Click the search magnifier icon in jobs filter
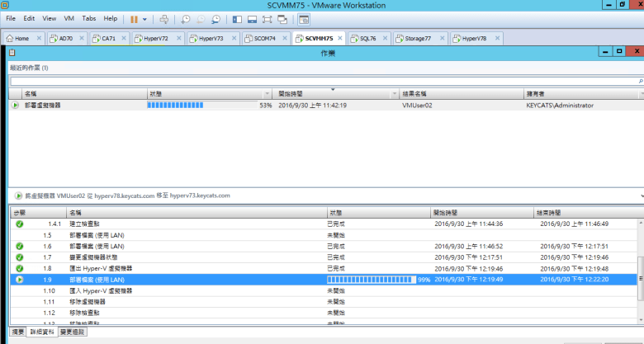The width and height of the screenshot is (644, 344). [x=639, y=82]
